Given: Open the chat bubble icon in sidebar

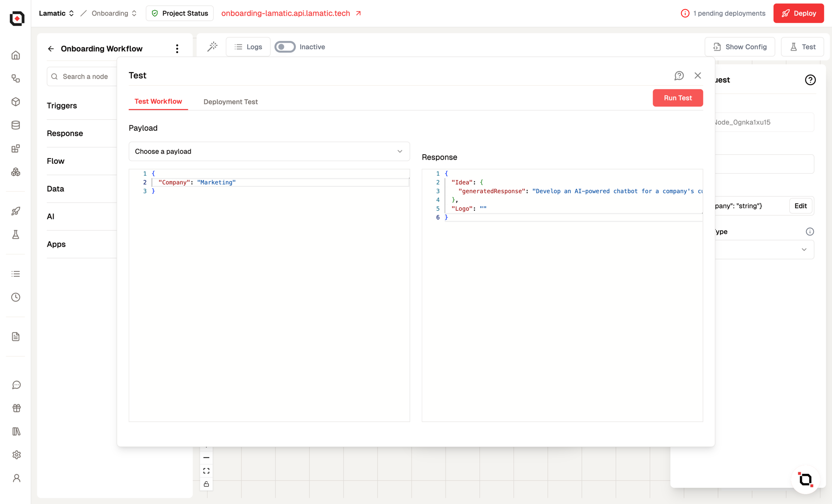Looking at the screenshot, I should 17,385.
